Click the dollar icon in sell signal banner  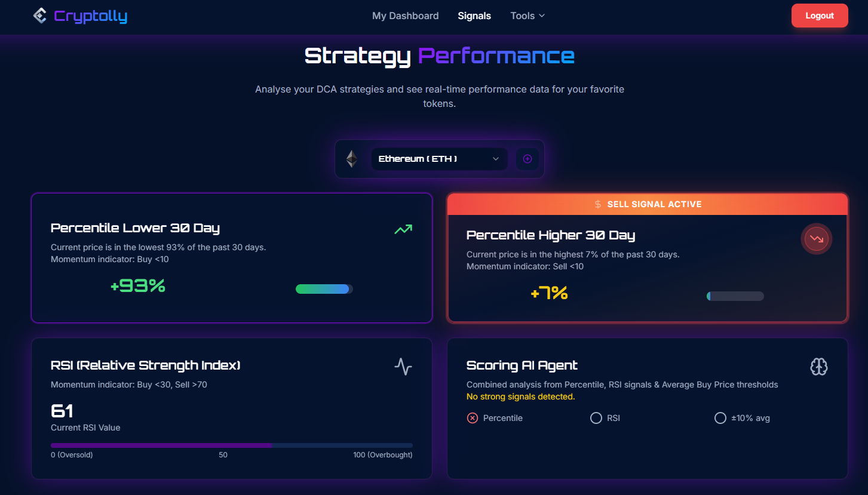pos(598,204)
